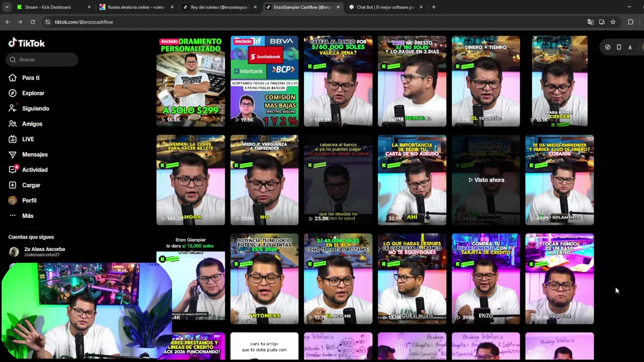Click browser back arrow
The height and width of the screenshot is (362, 644).
click(x=8, y=22)
